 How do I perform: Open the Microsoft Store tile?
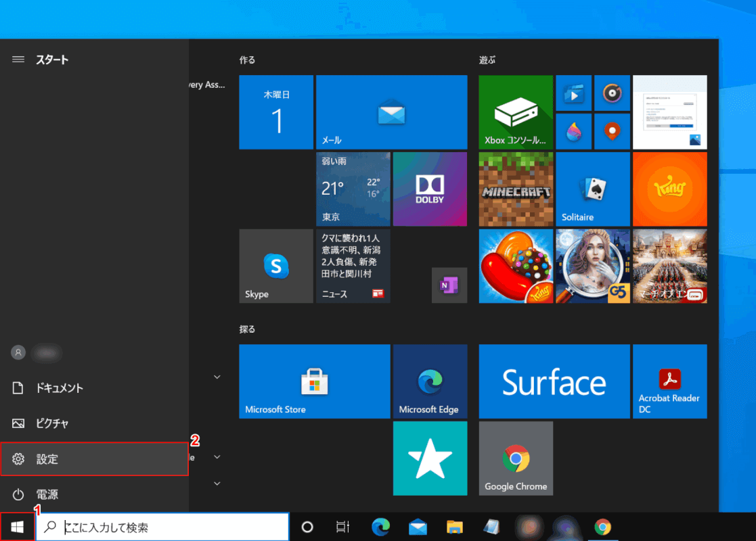(x=314, y=381)
